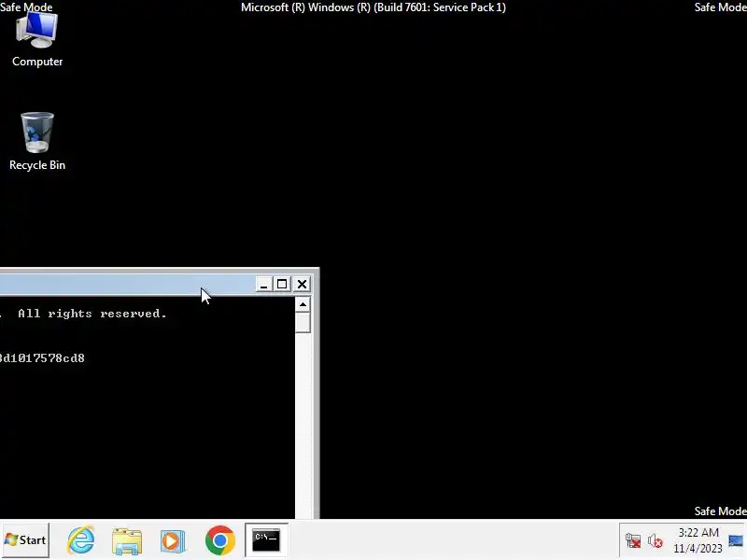This screenshot has width=747, height=560.
Task: Open Windows Explorer from the taskbar
Action: [127, 540]
